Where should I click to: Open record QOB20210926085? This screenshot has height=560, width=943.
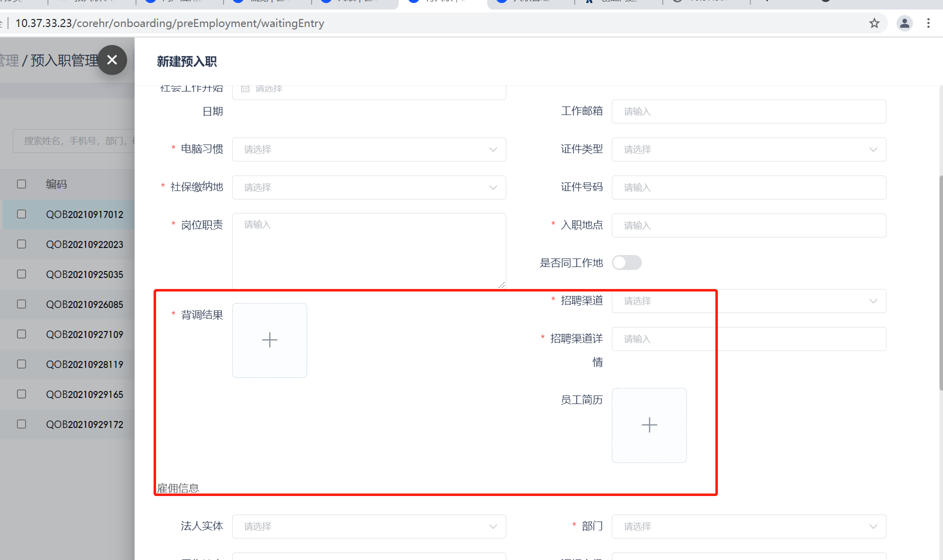pos(85,304)
